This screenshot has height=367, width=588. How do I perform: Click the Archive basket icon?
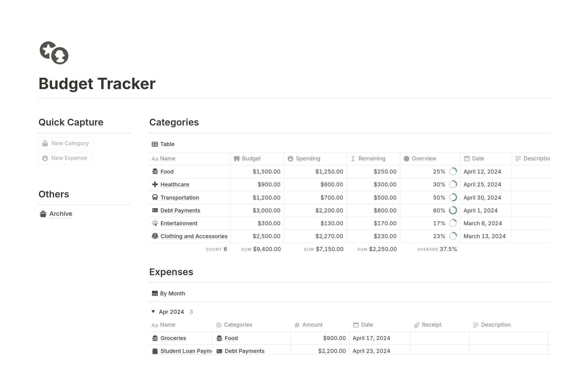pyautogui.click(x=43, y=214)
